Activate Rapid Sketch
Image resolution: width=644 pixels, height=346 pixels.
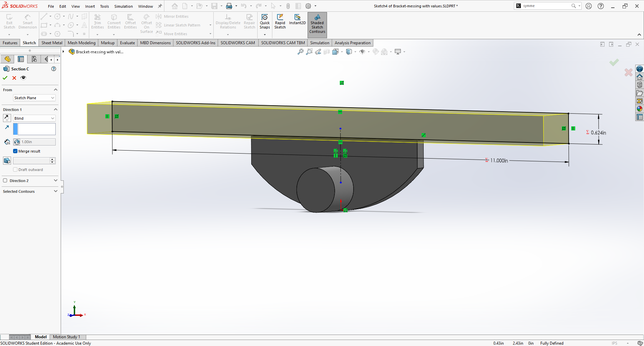tap(280, 22)
